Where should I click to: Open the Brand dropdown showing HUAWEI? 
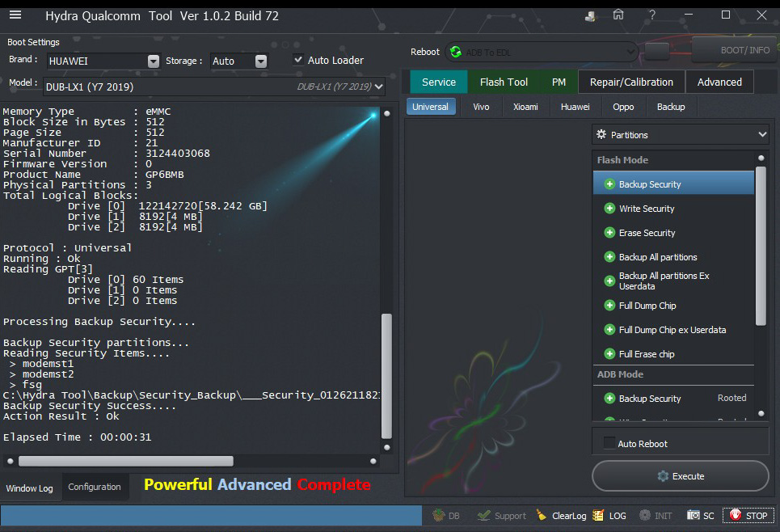tap(154, 61)
